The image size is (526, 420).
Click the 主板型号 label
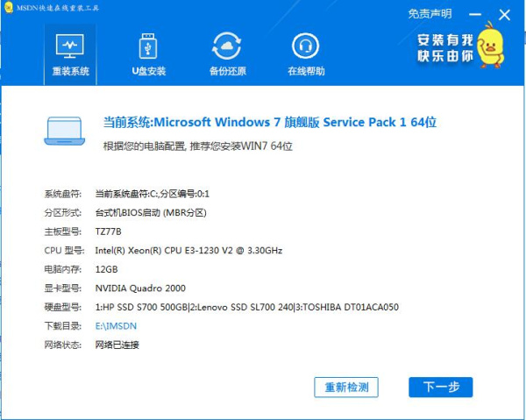pyautogui.click(x=63, y=231)
